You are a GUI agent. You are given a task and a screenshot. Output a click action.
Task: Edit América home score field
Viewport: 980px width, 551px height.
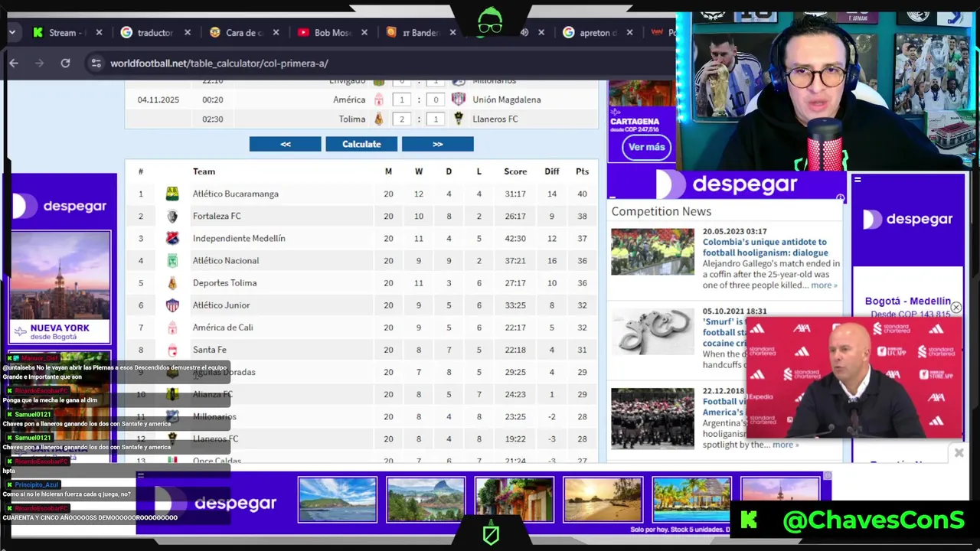pos(401,99)
